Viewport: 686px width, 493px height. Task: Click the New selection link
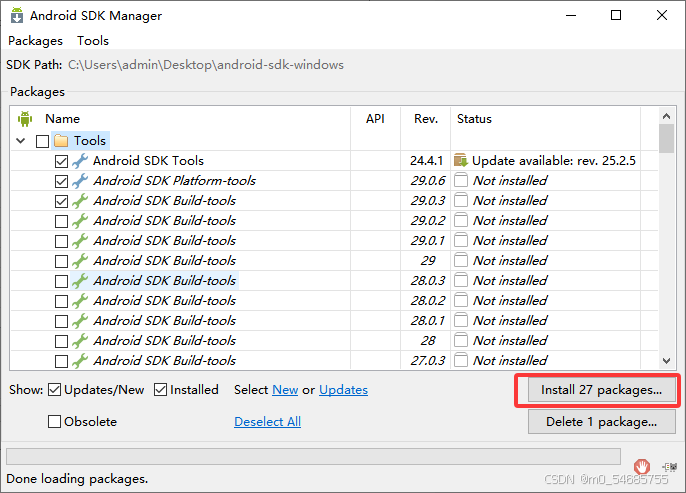click(285, 390)
